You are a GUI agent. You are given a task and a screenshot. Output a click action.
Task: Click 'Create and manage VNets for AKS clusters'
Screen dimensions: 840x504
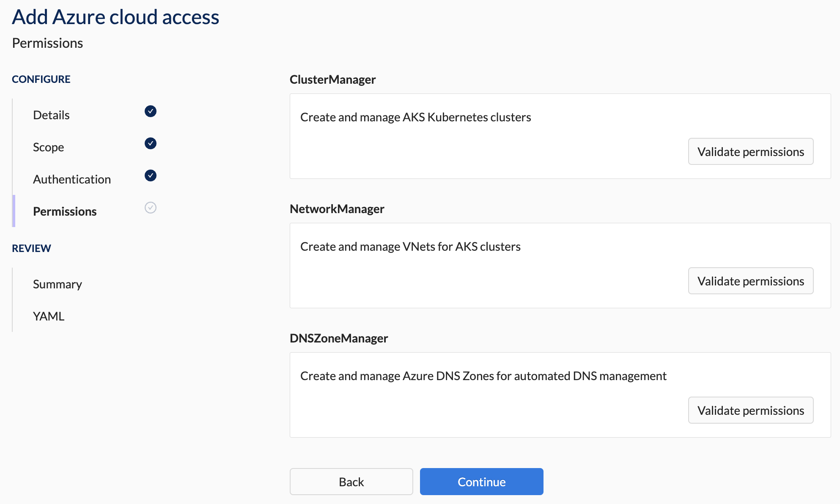(410, 247)
